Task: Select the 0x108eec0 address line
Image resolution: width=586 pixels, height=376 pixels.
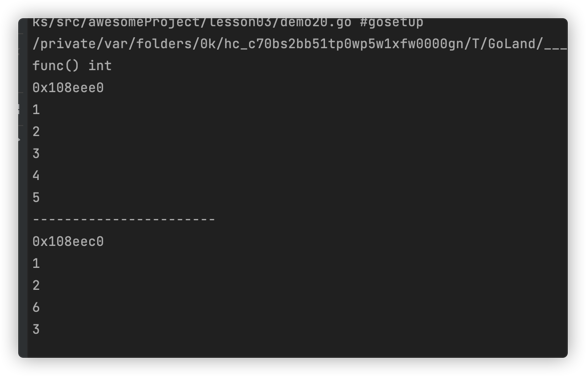Action: tap(68, 242)
